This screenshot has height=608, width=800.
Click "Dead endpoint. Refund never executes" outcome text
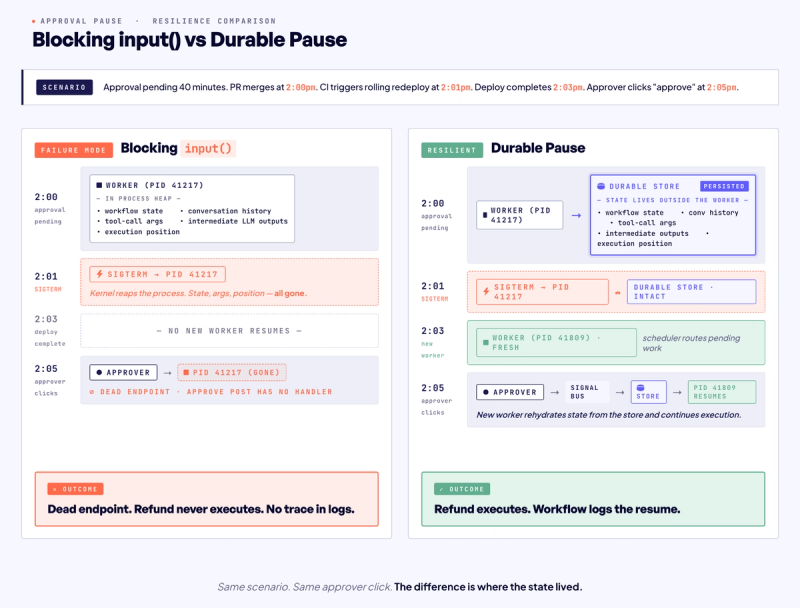(x=201, y=509)
